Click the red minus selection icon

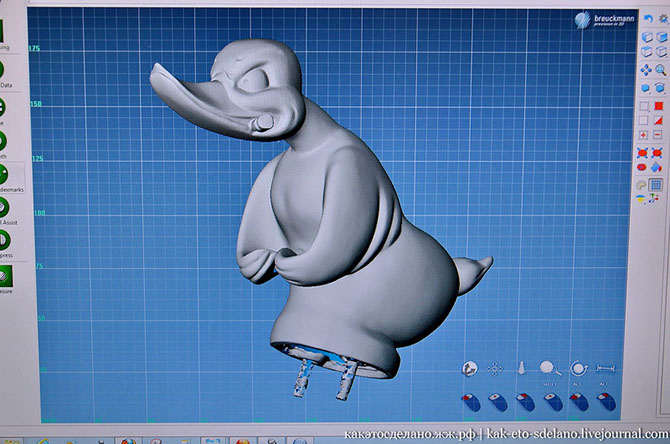(658, 135)
